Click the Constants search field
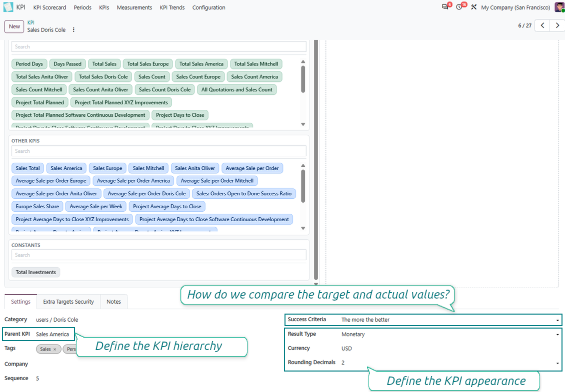The height and width of the screenshot is (392, 565). pos(159,255)
